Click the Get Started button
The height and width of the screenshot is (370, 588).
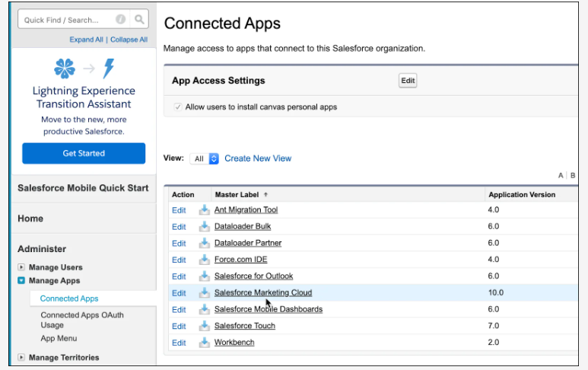coord(84,153)
